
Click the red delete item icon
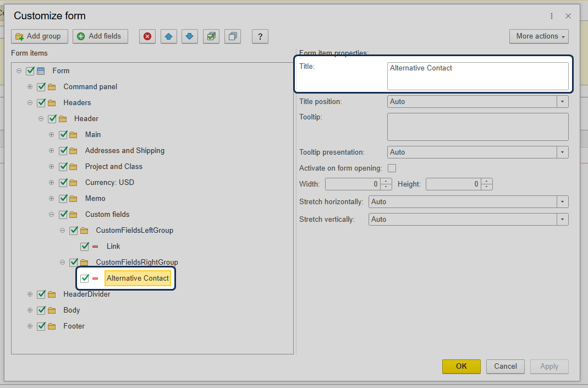(x=147, y=36)
